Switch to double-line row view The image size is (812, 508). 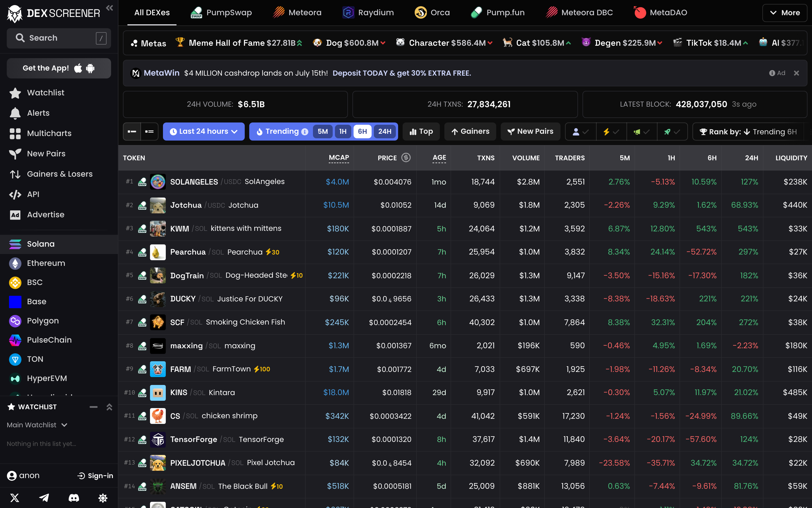point(149,132)
